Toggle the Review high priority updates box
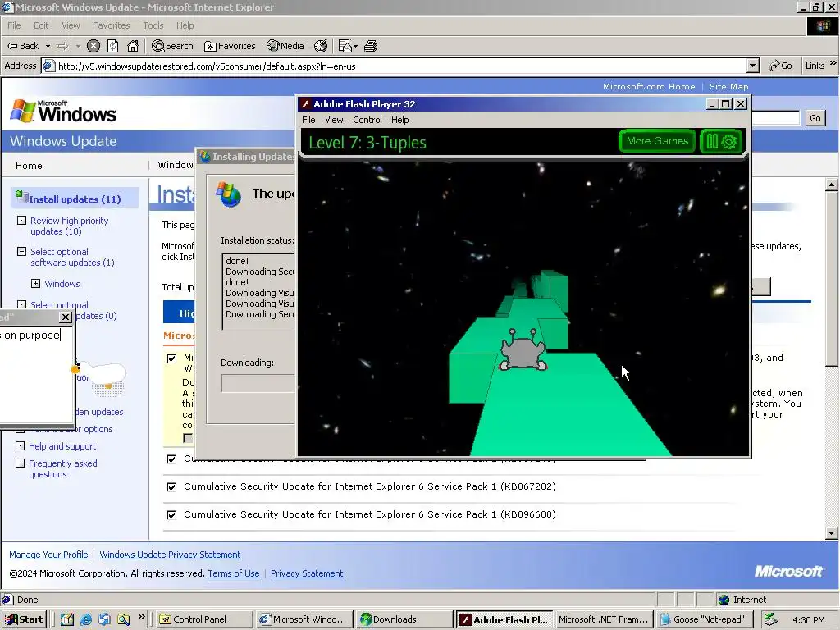 [21, 220]
